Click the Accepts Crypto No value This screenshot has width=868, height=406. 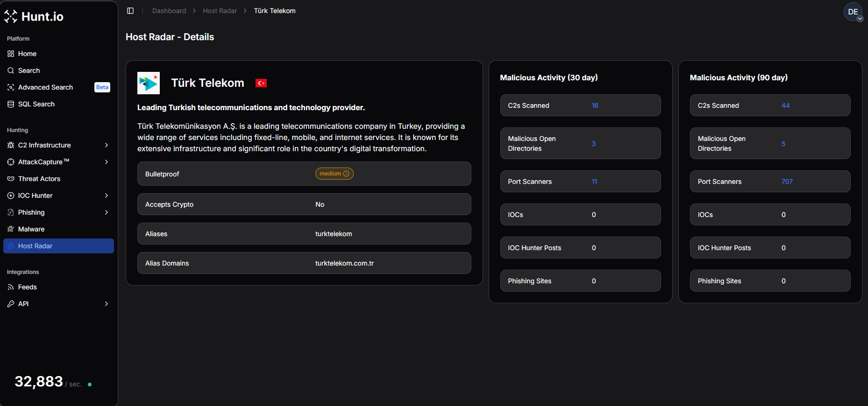pyautogui.click(x=320, y=204)
